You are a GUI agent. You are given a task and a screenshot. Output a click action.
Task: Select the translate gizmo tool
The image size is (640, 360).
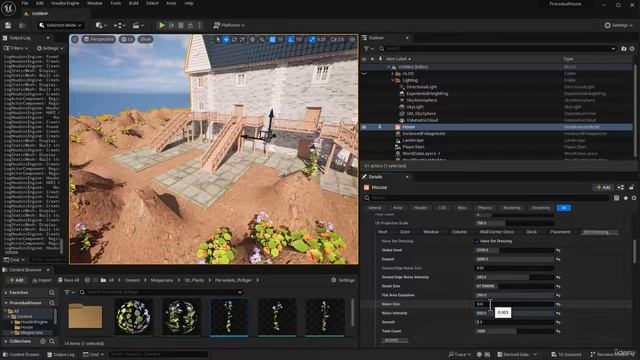(226, 40)
